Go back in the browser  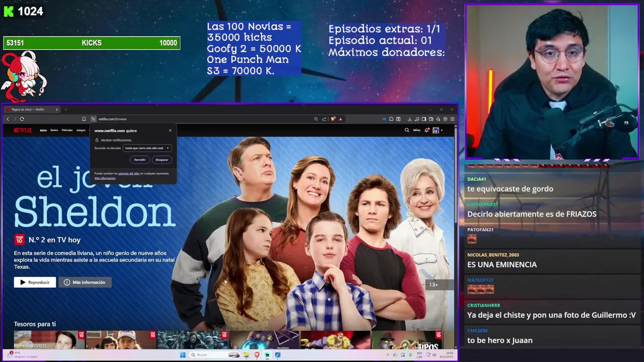point(8,119)
